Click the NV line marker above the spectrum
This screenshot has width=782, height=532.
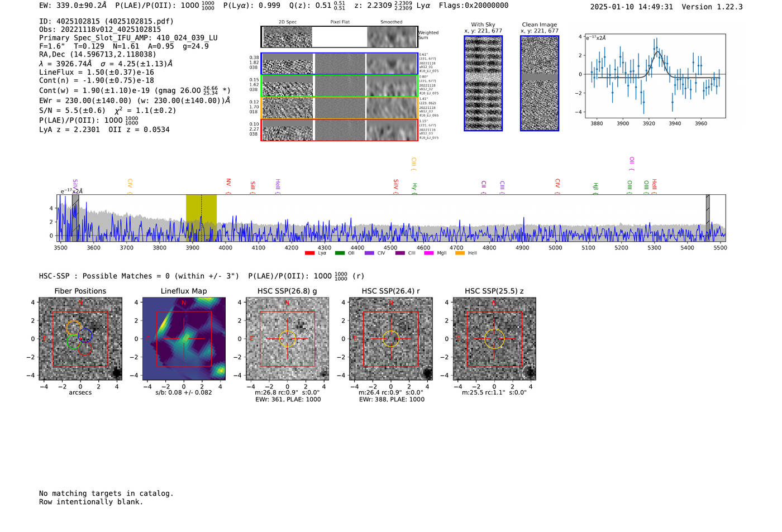pyautogui.click(x=228, y=186)
